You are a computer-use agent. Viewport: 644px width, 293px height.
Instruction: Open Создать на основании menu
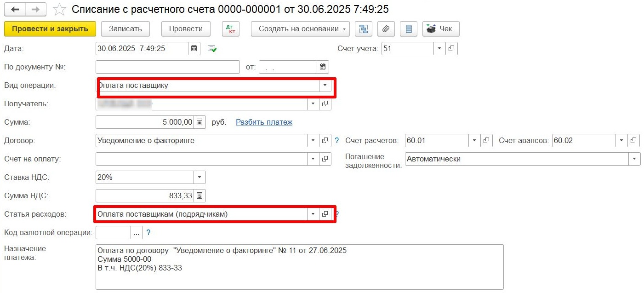coord(300,29)
